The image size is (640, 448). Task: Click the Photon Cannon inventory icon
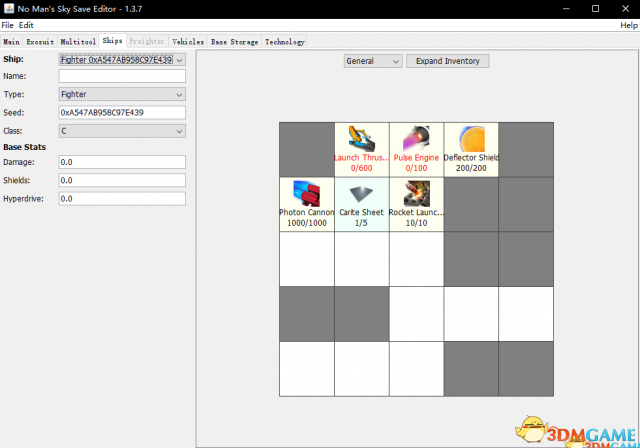tap(307, 193)
